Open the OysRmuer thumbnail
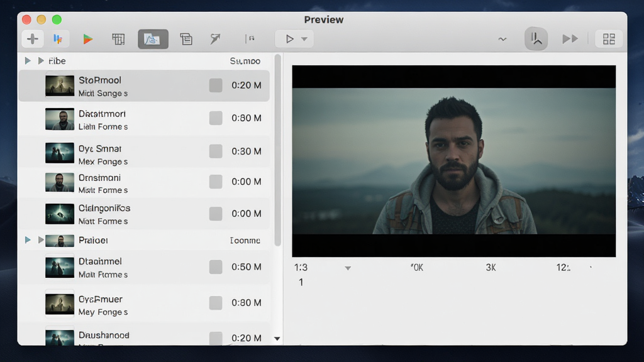The height and width of the screenshot is (362, 644). click(60, 305)
